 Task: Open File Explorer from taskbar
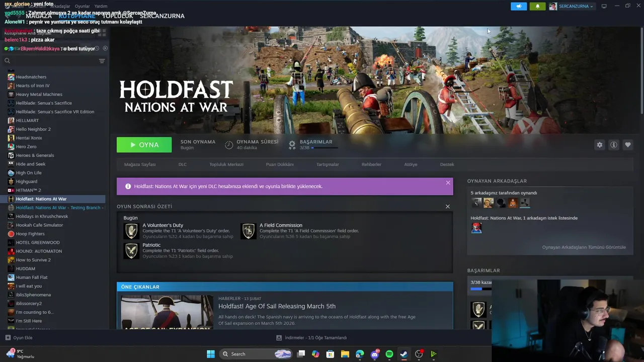[x=345, y=354]
